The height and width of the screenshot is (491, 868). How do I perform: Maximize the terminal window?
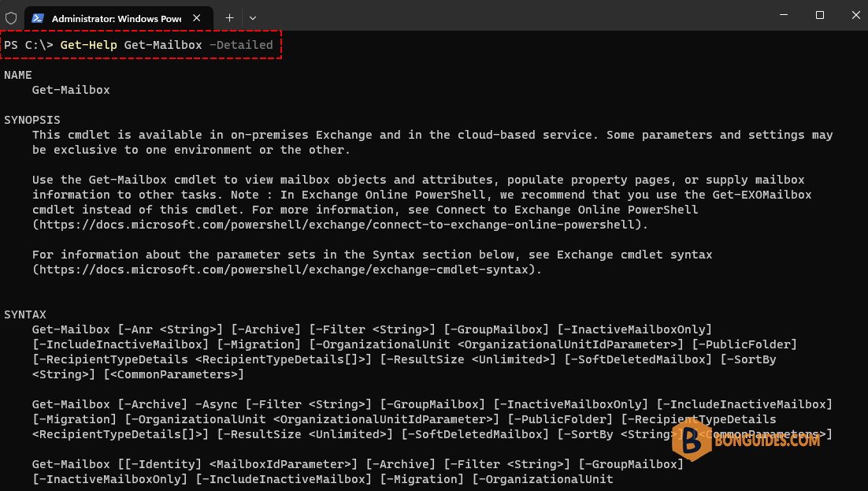[x=820, y=15]
